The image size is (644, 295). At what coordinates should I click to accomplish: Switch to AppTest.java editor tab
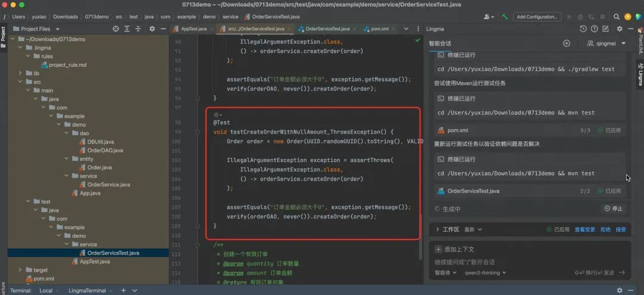[x=193, y=29]
